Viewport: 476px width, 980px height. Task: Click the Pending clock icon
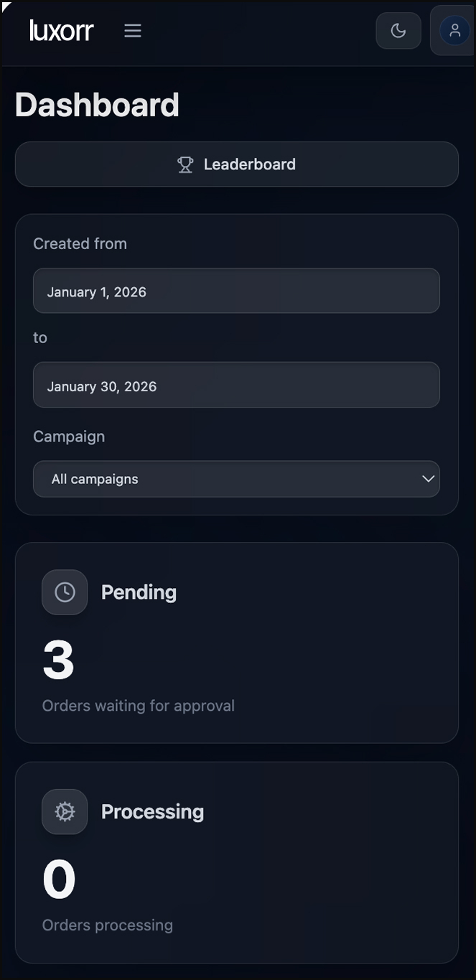click(65, 592)
